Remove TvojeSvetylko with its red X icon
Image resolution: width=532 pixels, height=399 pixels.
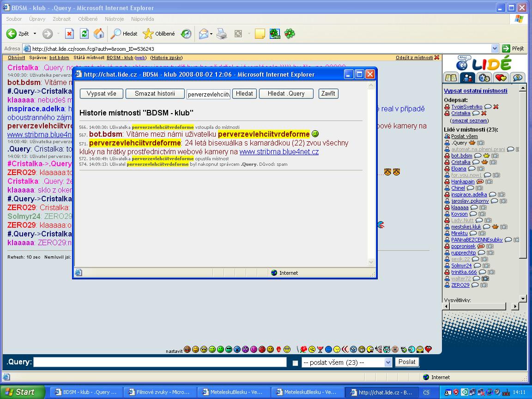(496, 107)
